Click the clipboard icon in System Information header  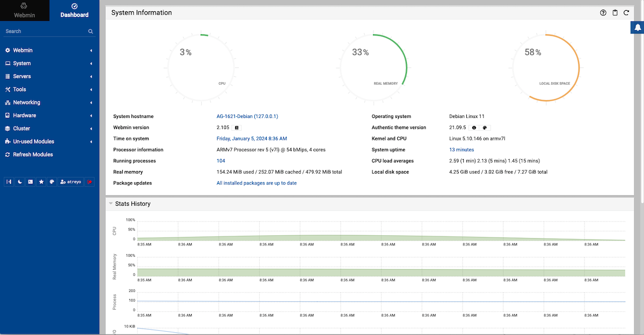click(x=615, y=12)
